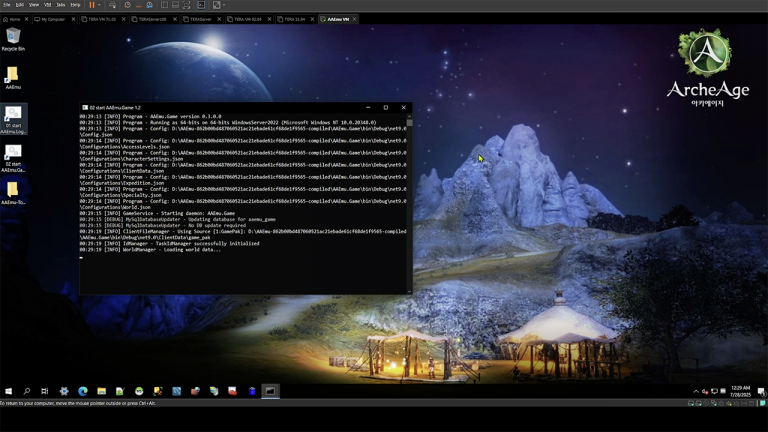The width and height of the screenshot is (768, 432).
Task: Click the 'Loading world data...' console line
Action: coord(150,250)
